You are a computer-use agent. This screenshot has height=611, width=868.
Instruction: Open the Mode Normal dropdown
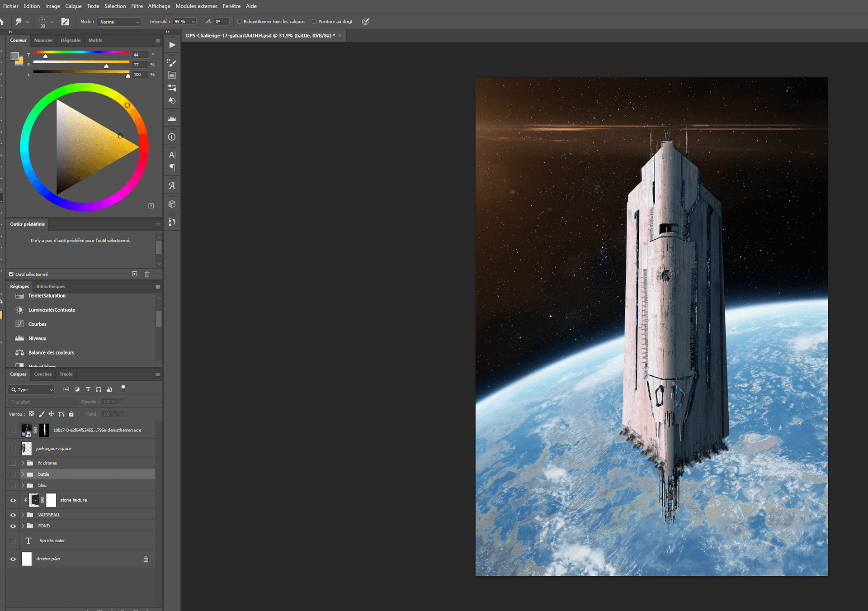[x=119, y=22]
